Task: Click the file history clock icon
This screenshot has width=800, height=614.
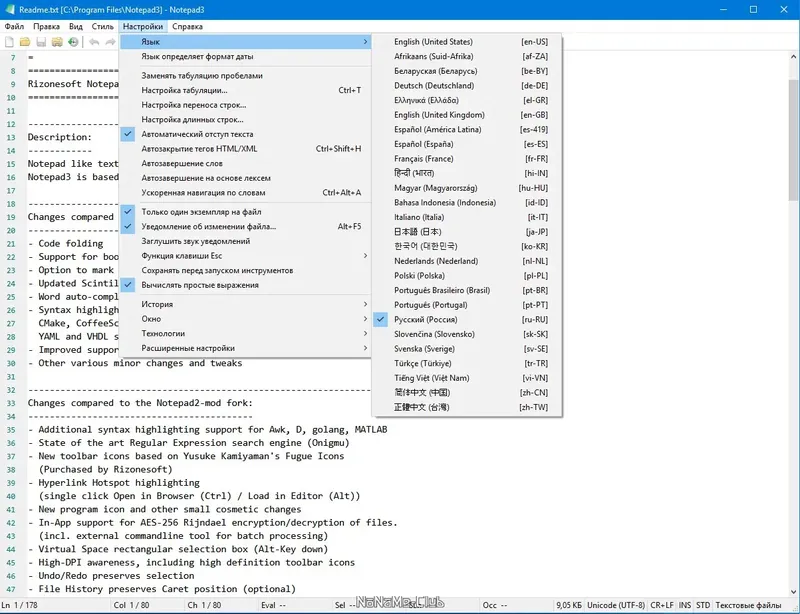Action: [x=73, y=42]
